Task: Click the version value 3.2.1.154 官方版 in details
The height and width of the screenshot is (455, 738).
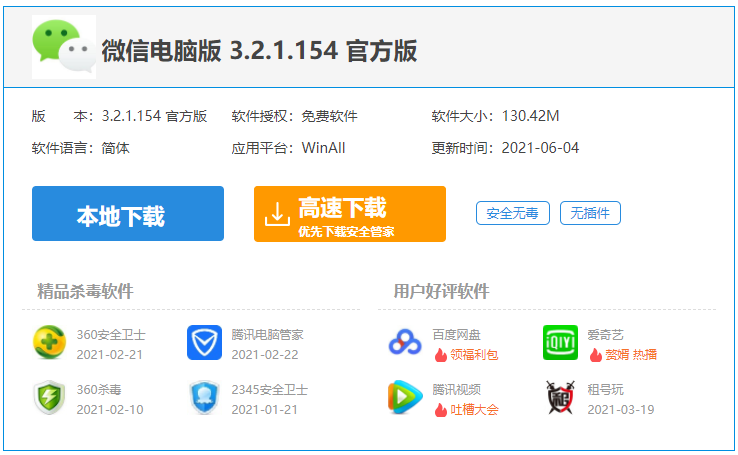Action: click(x=154, y=116)
